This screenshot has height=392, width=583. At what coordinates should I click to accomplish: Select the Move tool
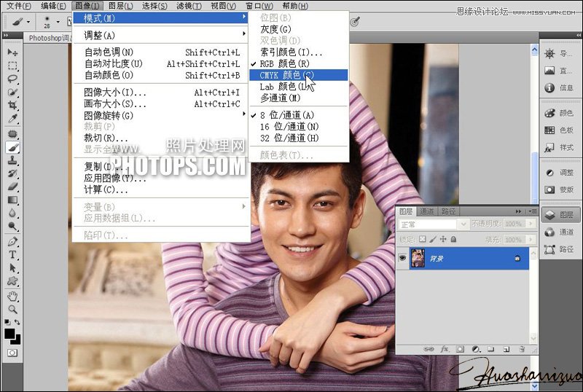[x=12, y=52]
